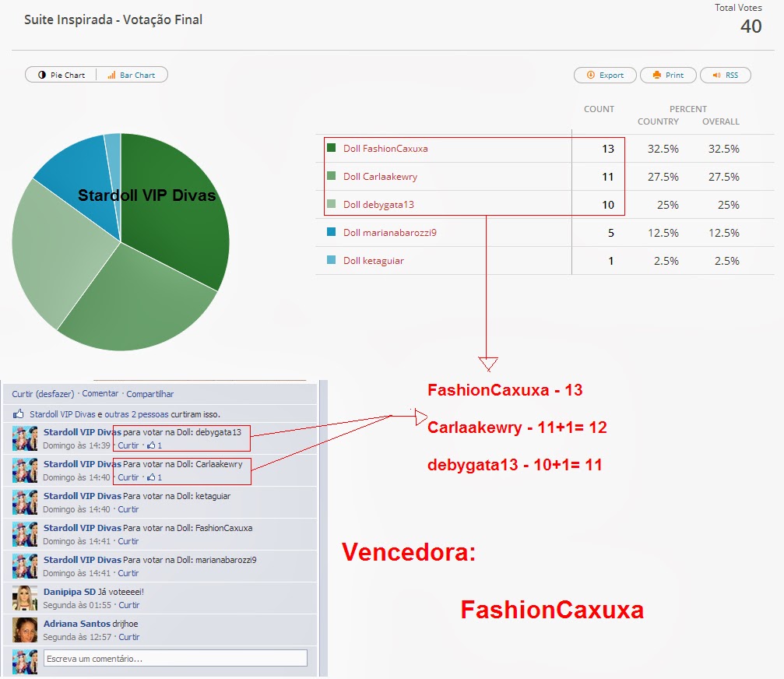784x679 pixels.
Task: Click the light green debygata13 legend swatch
Action: [331, 203]
